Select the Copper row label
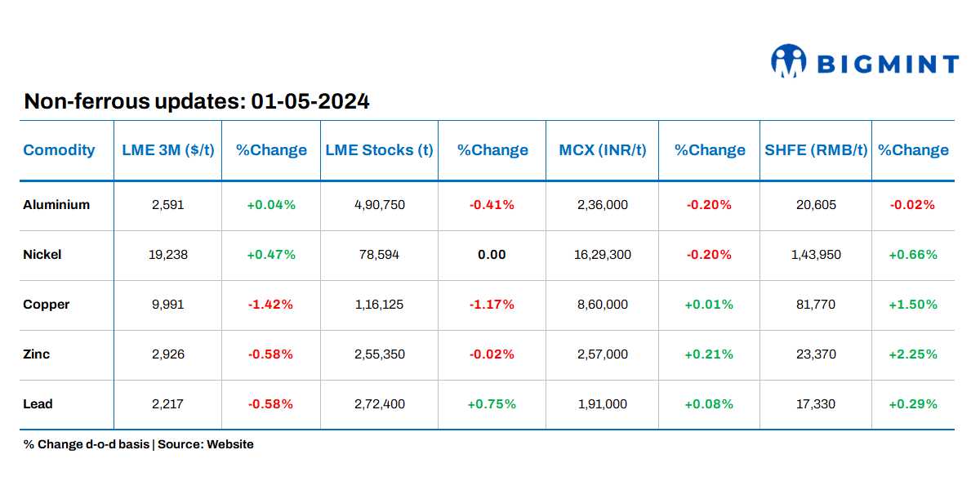The height and width of the screenshot is (490, 980). pos(47,305)
